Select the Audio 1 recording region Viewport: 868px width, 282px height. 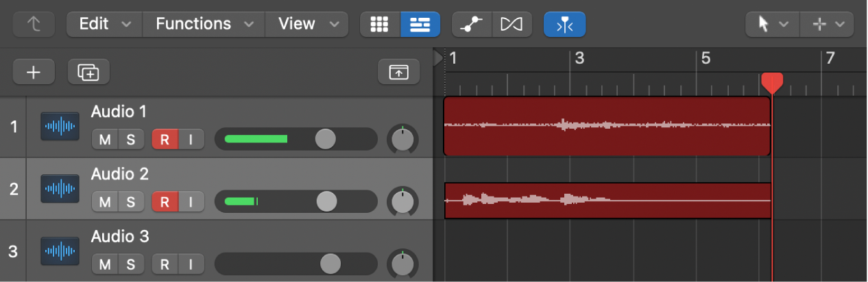[x=607, y=126]
